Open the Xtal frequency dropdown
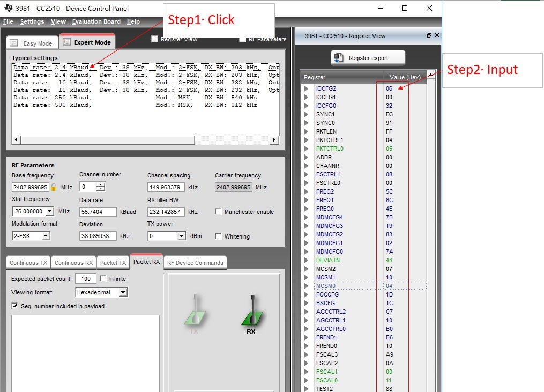The width and height of the screenshot is (544, 392). point(50,211)
